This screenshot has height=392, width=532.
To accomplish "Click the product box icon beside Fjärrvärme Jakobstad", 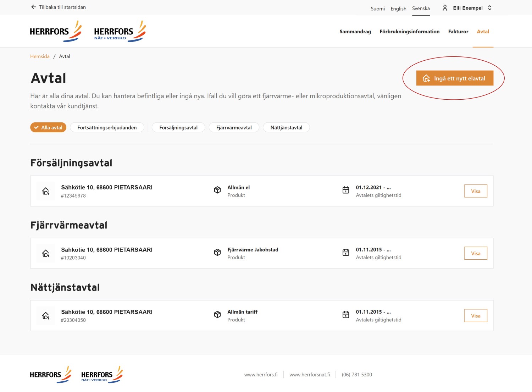I will 217,252.
